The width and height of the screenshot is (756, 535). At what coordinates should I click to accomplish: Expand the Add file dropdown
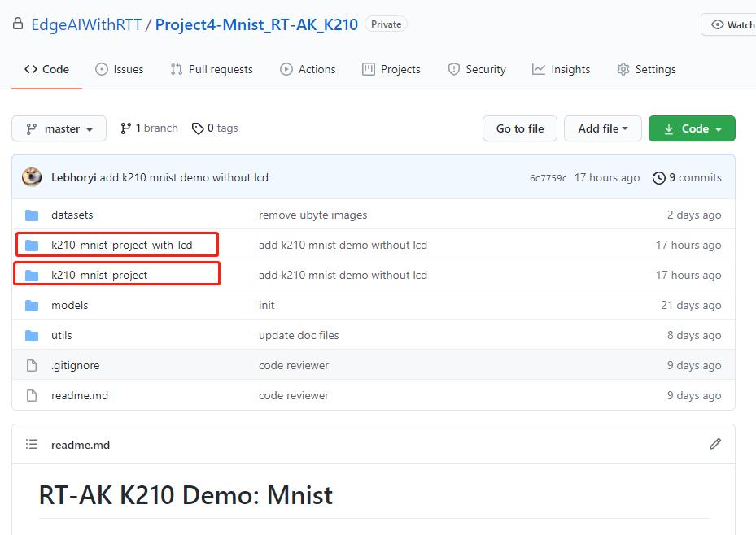(603, 128)
